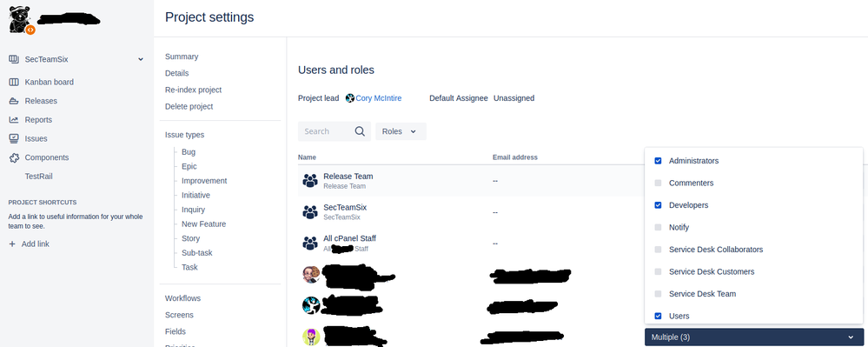Click first user avatar with glasses
Screen dimensions: 868x347
(x=311, y=274)
